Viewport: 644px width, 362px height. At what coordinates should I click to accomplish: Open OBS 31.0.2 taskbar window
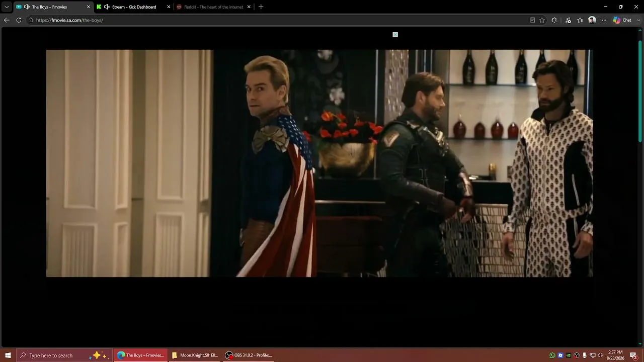[249, 355]
